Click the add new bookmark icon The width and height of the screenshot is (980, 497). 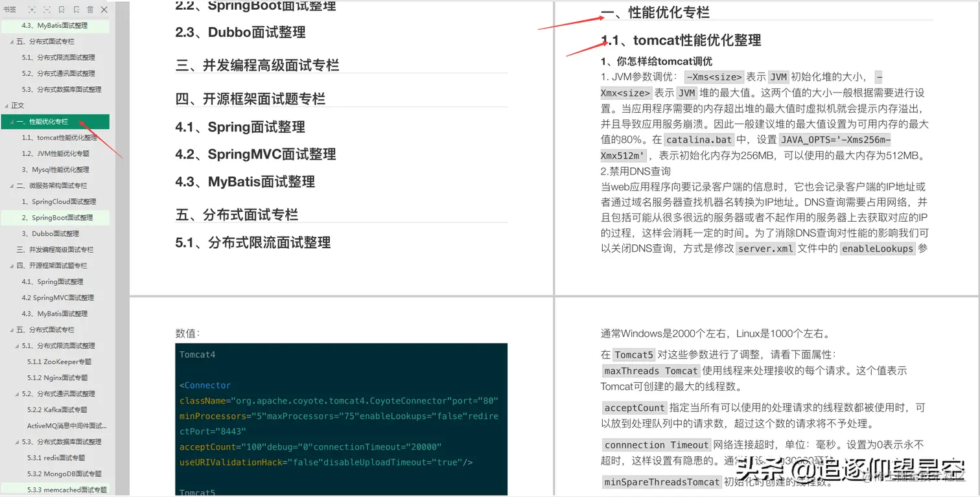[x=62, y=10]
